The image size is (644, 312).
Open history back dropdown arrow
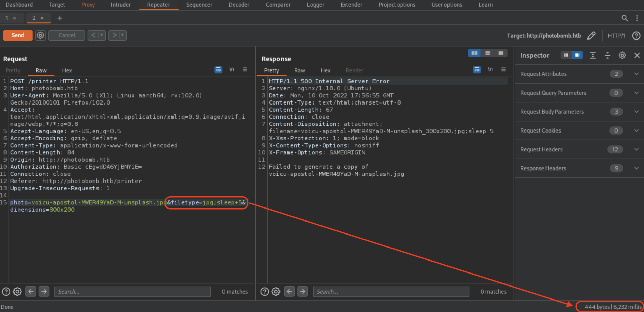pos(102,35)
